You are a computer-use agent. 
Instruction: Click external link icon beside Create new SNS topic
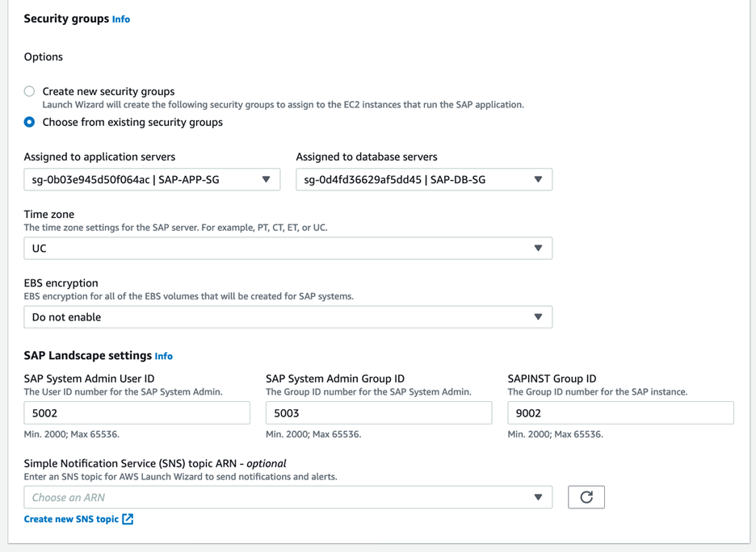pos(128,519)
